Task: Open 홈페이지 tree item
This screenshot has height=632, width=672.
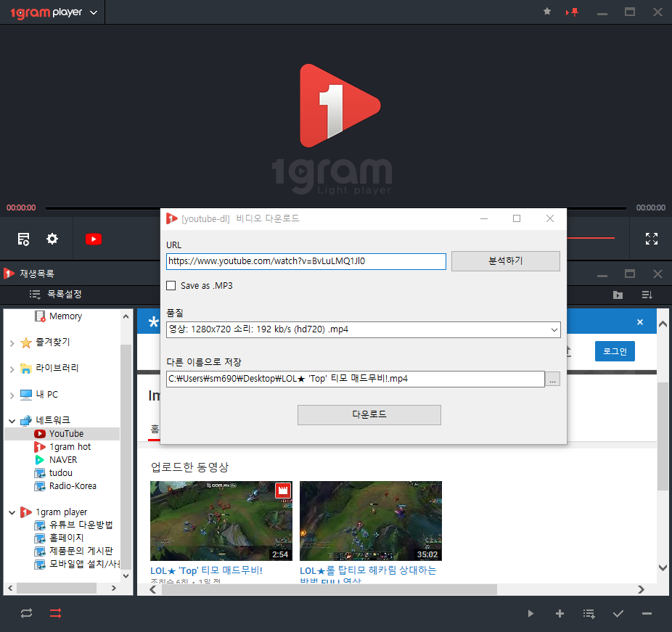Action: point(66,538)
